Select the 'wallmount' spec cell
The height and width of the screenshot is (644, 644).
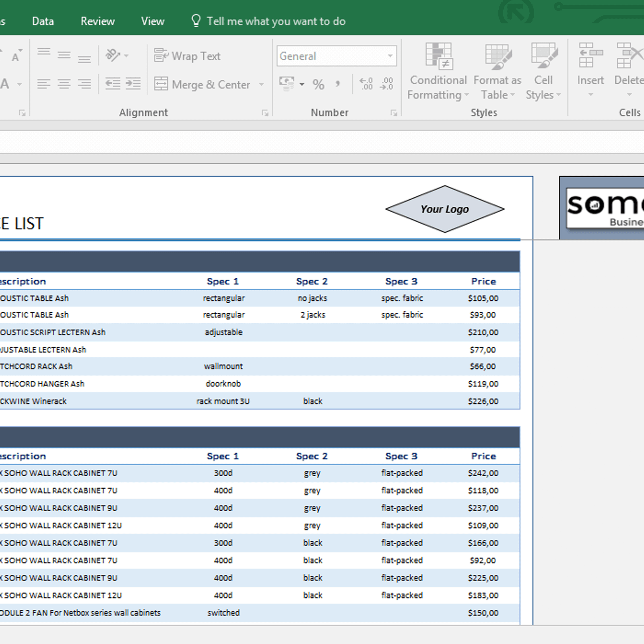click(x=223, y=366)
